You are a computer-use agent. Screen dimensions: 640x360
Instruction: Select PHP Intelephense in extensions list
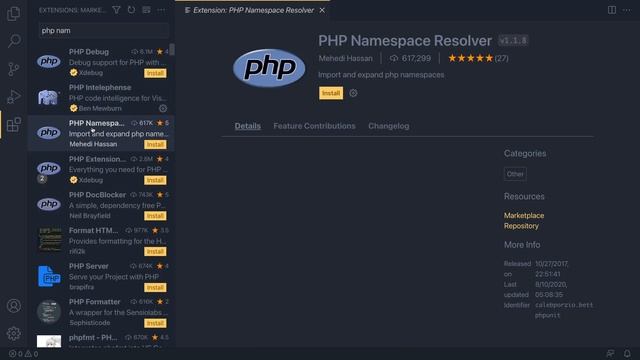(101, 97)
